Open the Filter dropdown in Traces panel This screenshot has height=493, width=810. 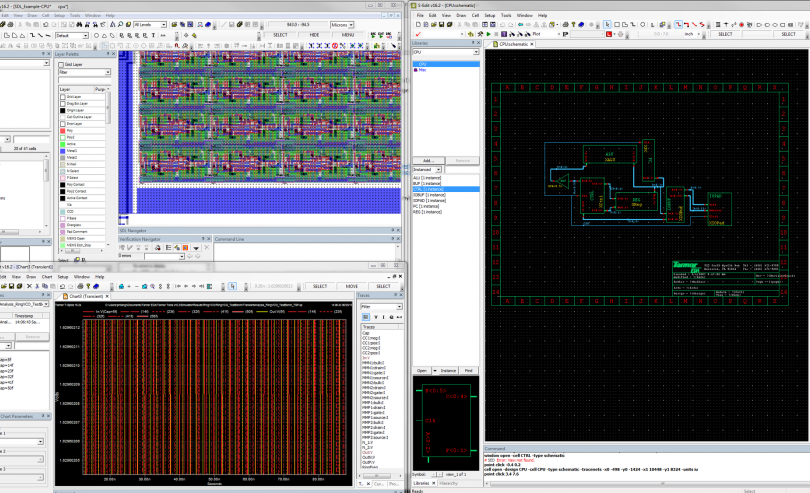point(381,307)
